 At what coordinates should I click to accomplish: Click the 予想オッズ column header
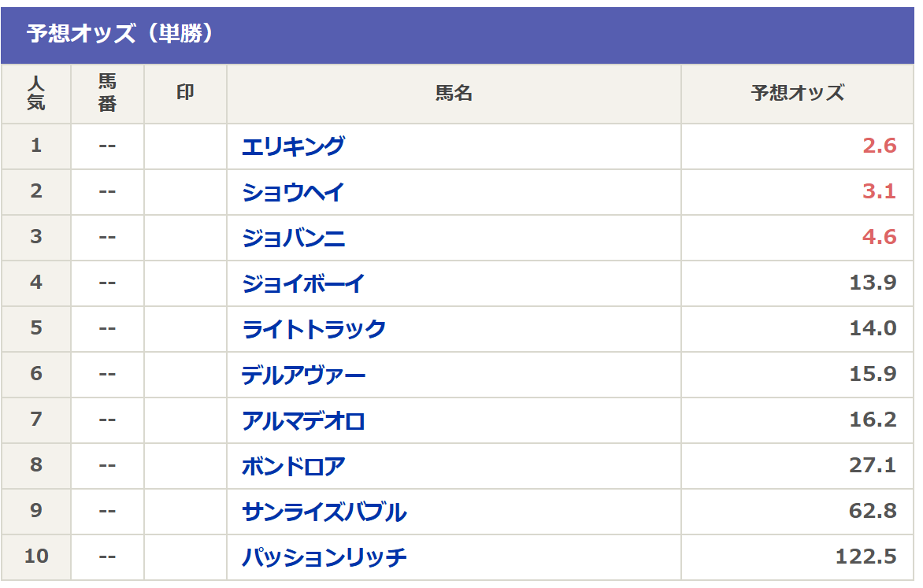(797, 93)
